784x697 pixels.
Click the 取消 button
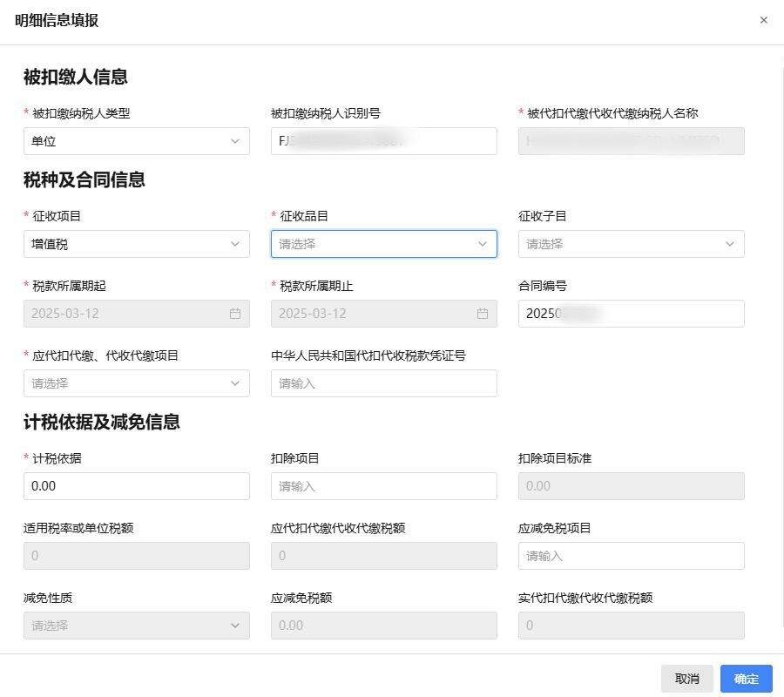[x=687, y=679]
